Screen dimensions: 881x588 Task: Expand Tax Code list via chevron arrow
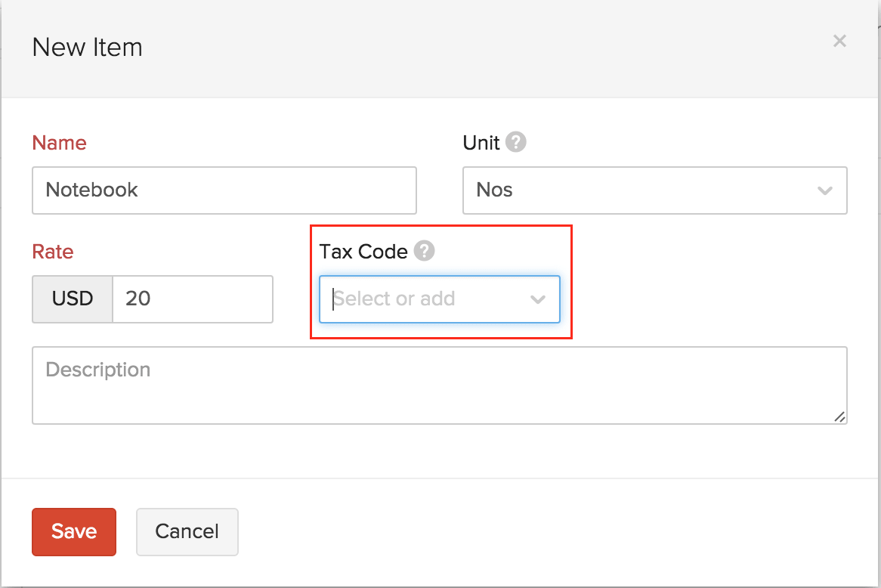pyautogui.click(x=538, y=299)
